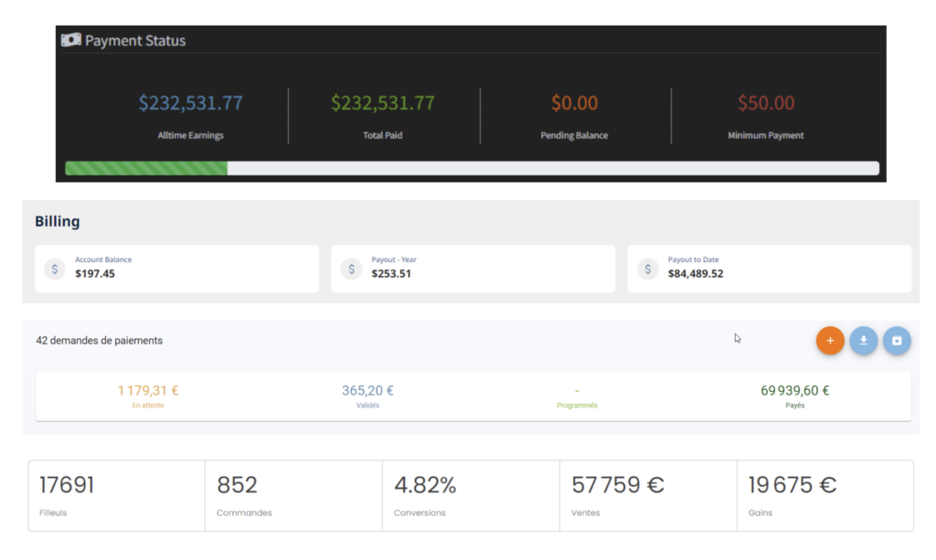Select the 852 Commandes count
The width and height of the screenshot is (936, 560).
[237, 485]
